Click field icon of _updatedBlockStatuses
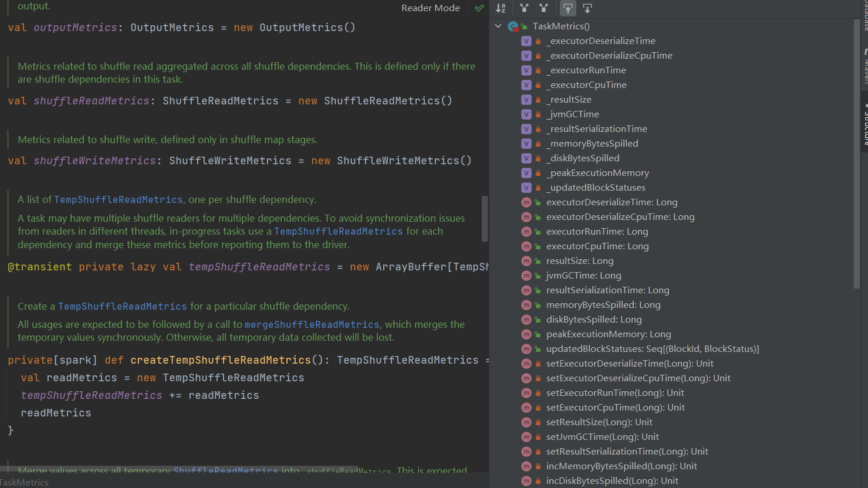 point(526,188)
